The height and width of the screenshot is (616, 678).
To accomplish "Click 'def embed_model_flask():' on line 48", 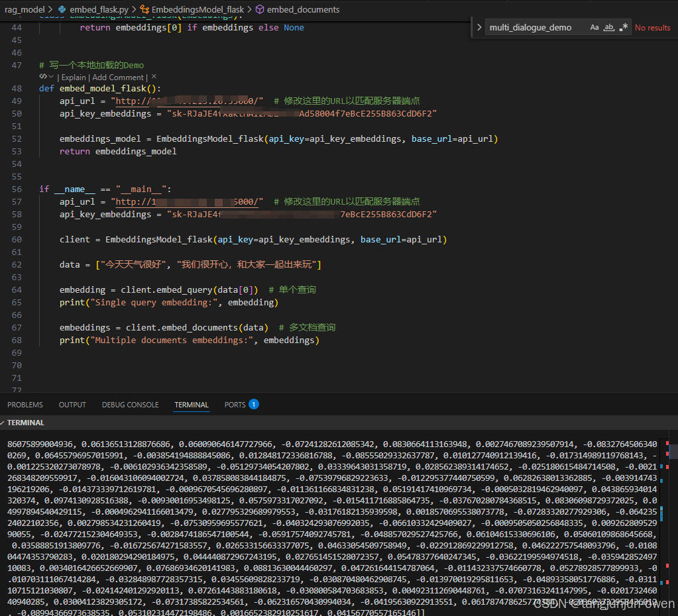I will pos(100,89).
